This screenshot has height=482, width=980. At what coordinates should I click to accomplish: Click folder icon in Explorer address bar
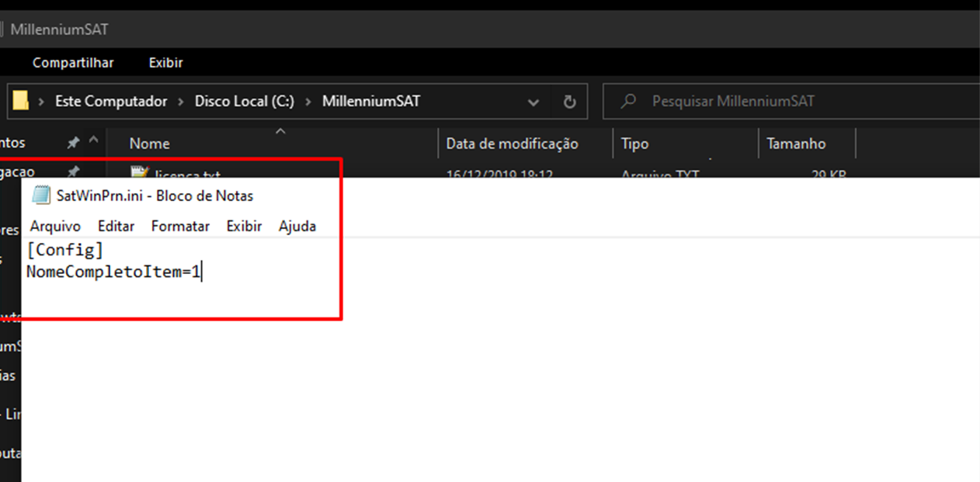(x=21, y=101)
